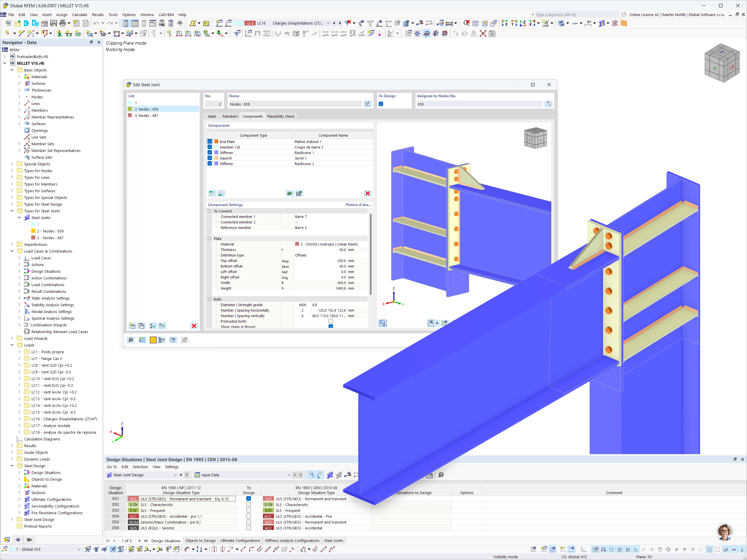747x560 pixels.
Task: Click the Component Settings vertical scrollbar
Action: (x=371, y=254)
